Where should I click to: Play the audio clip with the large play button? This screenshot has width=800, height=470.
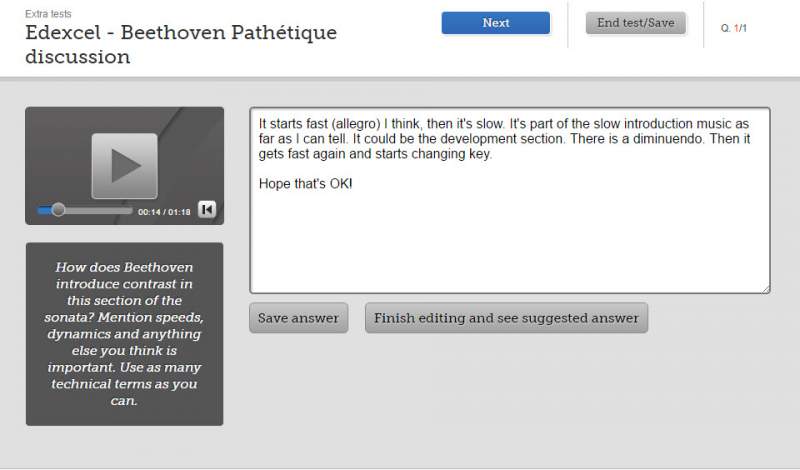[x=124, y=166]
